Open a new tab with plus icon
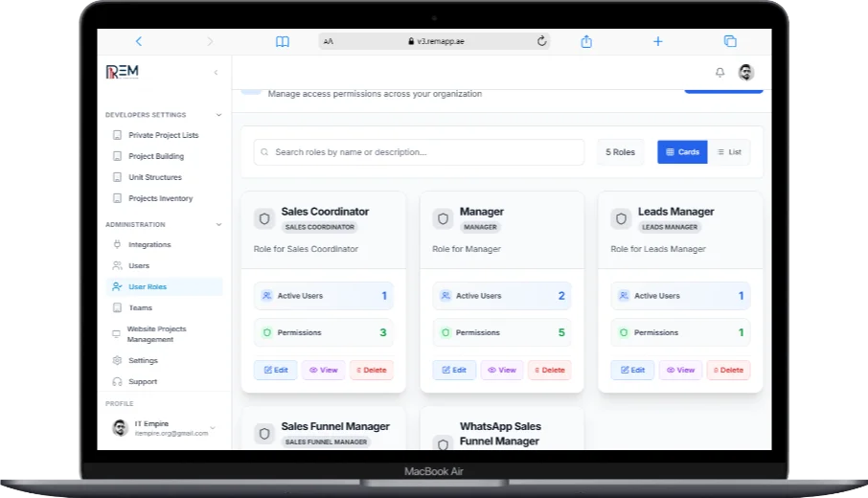868x498 pixels. coord(657,41)
